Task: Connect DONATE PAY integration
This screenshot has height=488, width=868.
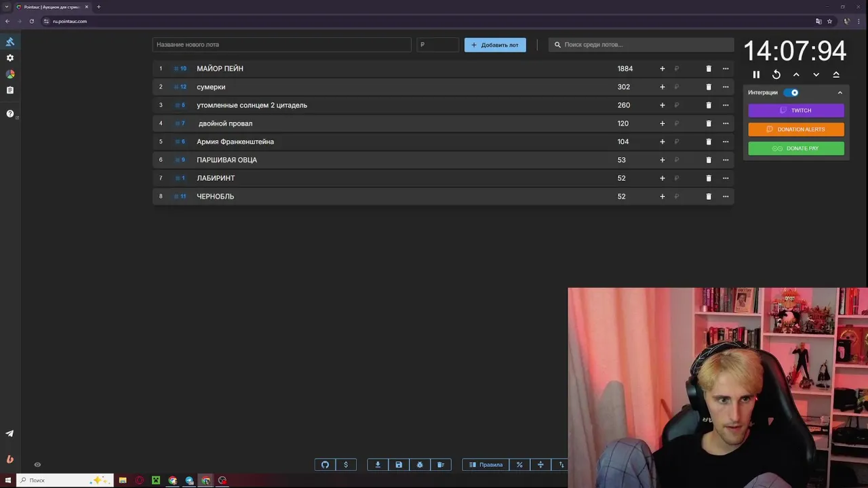Action: [796, 148]
